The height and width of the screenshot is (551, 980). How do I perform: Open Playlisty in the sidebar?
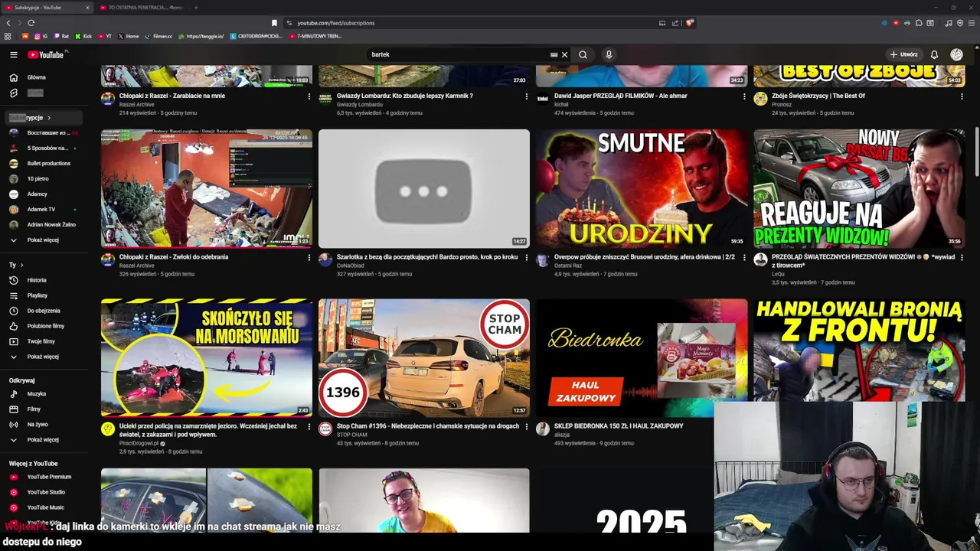coord(44,295)
